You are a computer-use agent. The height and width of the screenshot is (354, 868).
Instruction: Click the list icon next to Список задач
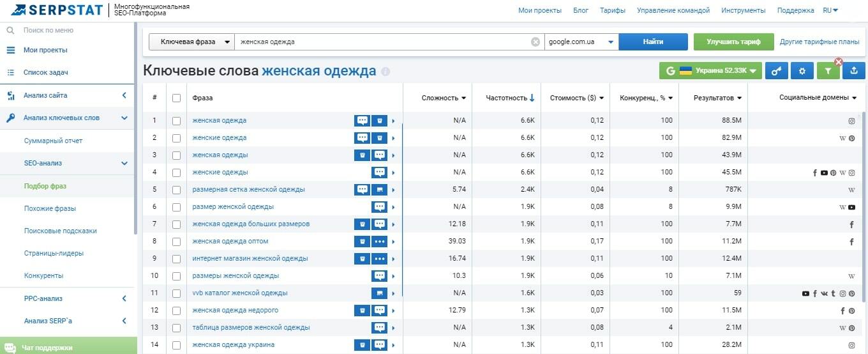point(10,72)
